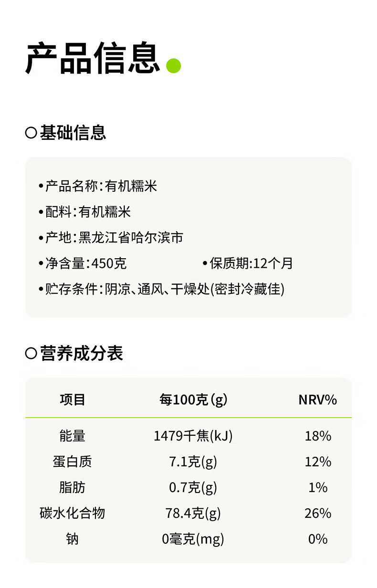Click the 贮存条件 storage line
377x588 pixels.
pos(162,289)
